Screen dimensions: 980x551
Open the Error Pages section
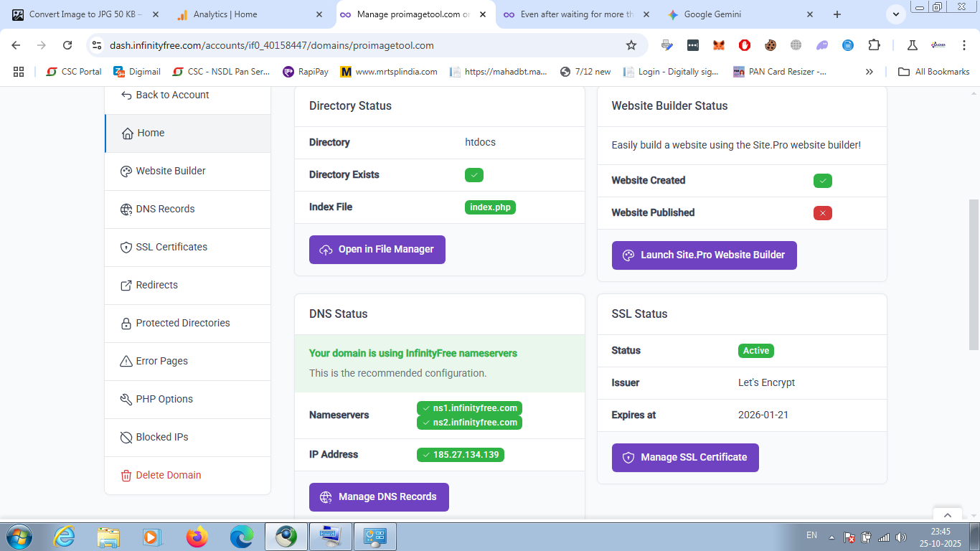tap(161, 361)
